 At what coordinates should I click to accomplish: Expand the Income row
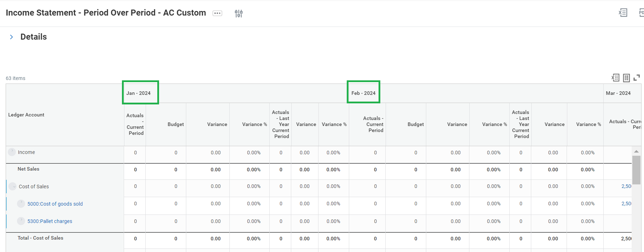pos(12,152)
